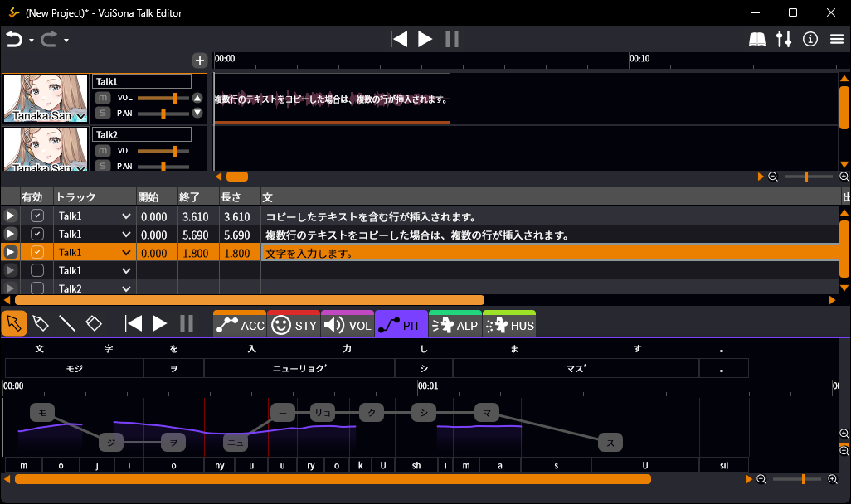Adjust the Talk1 VOL slider
The width and height of the screenshot is (851, 504).
[174, 98]
